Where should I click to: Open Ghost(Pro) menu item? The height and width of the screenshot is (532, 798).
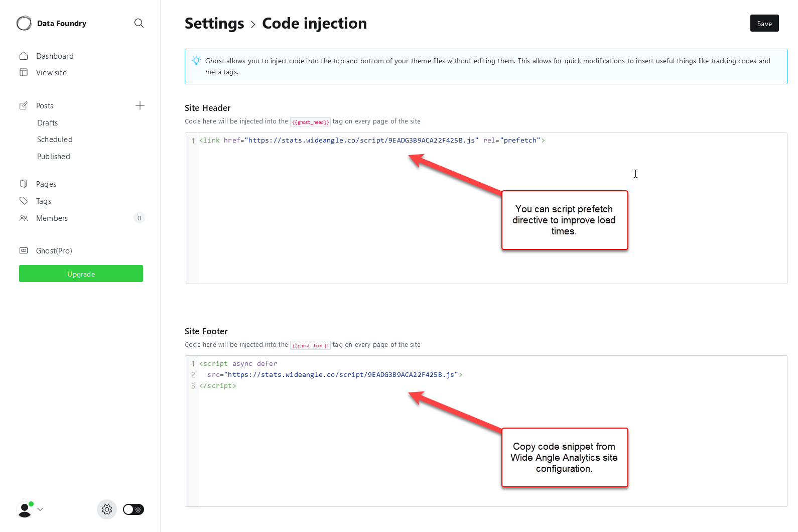pyautogui.click(x=54, y=251)
